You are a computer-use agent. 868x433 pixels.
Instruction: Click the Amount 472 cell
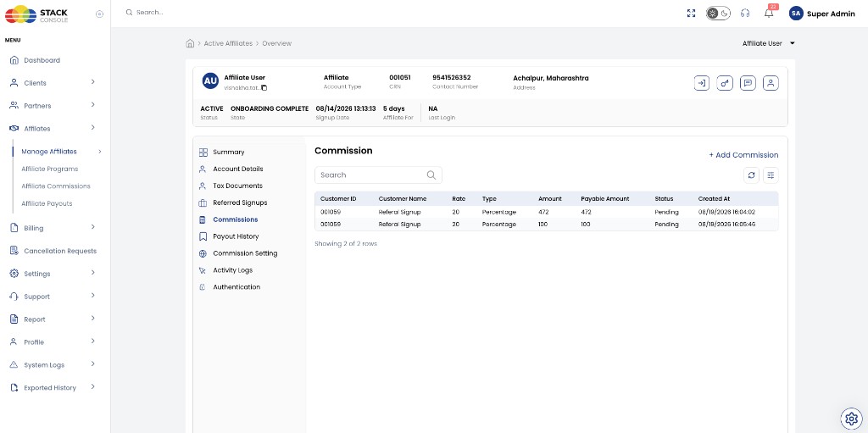pyautogui.click(x=543, y=212)
